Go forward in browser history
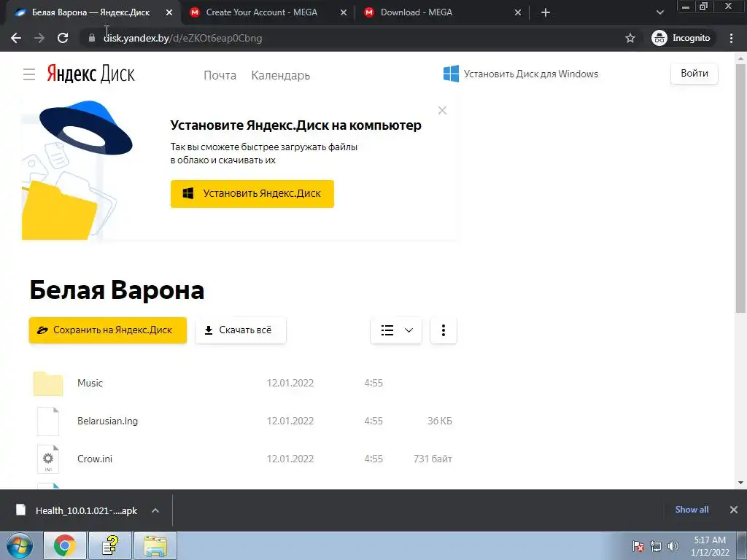 coord(39,38)
